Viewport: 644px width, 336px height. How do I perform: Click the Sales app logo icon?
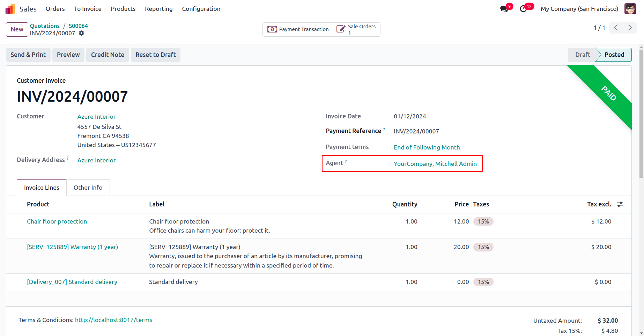pos(10,9)
